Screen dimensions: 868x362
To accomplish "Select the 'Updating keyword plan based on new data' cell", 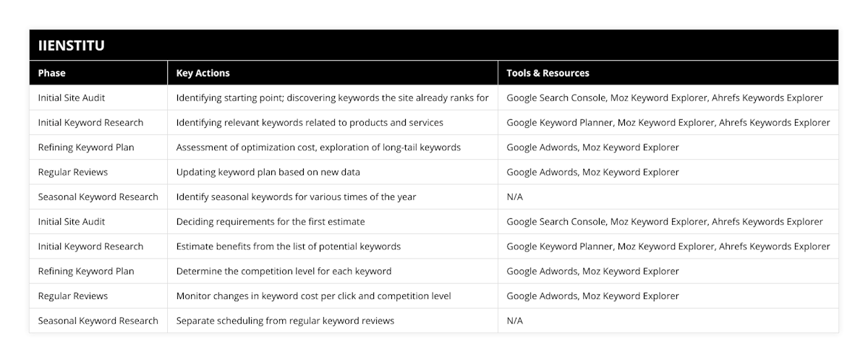I will pyautogui.click(x=268, y=172).
